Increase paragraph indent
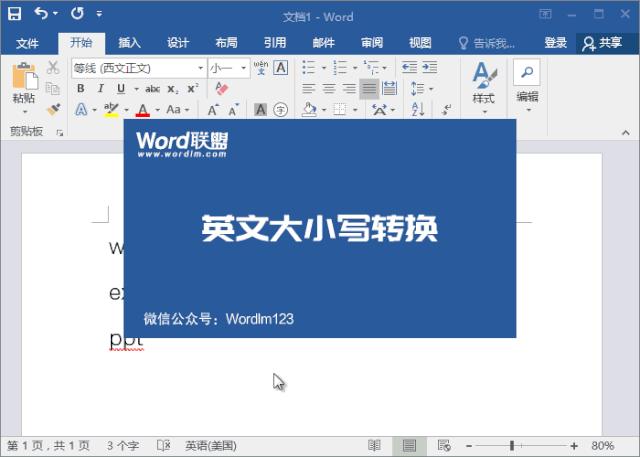Viewport: 640px width, 457px height. 429,67
